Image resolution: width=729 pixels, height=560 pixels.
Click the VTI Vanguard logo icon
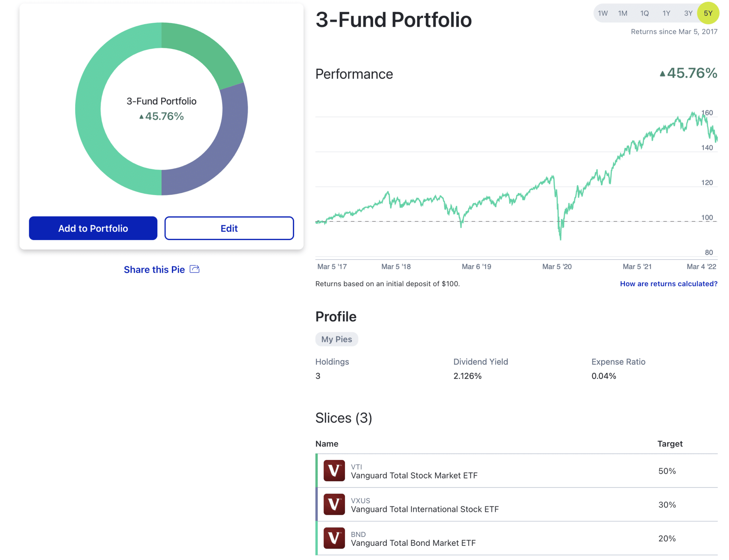pos(334,470)
